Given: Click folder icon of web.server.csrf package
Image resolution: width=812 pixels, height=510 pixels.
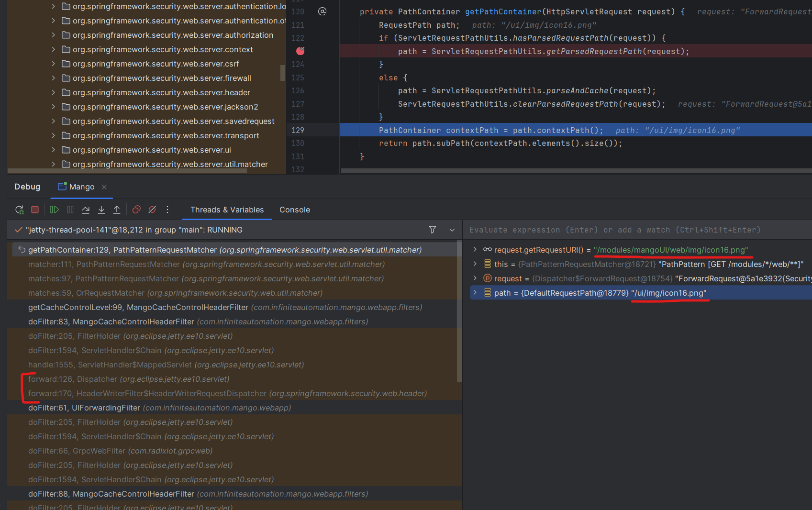Looking at the screenshot, I should (x=66, y=64).
